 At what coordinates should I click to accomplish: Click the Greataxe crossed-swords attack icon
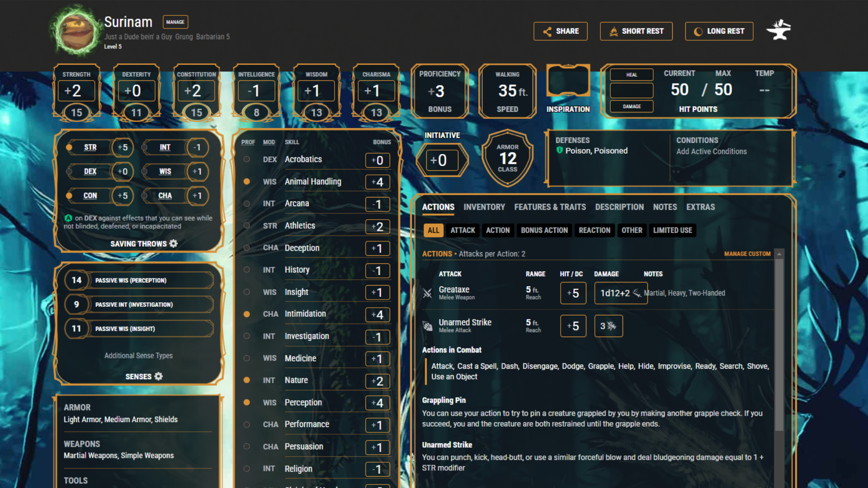pos(427,293)
